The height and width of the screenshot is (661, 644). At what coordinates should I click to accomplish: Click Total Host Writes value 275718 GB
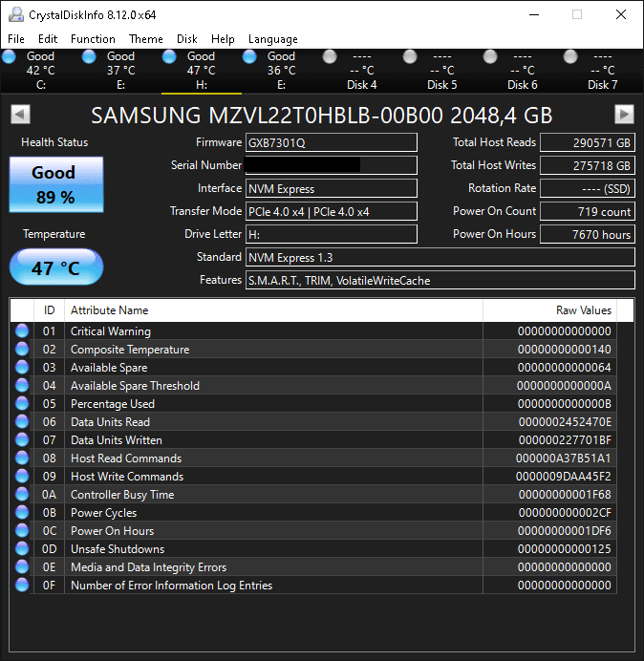[588, 165]
